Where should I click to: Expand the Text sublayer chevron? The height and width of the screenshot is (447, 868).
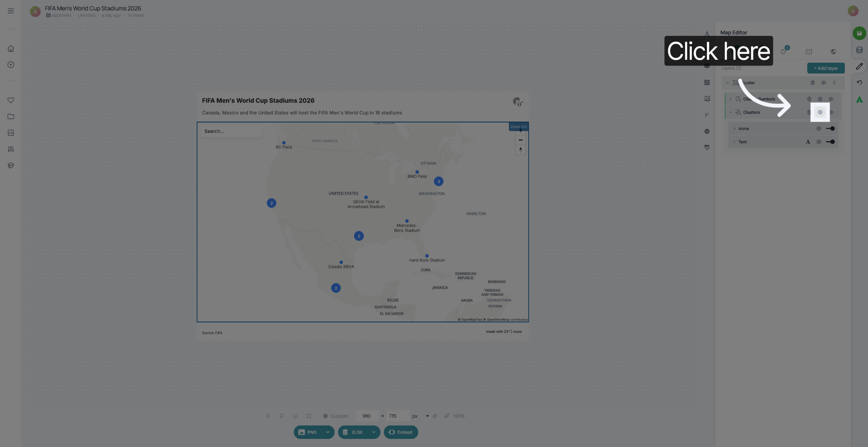[x=734, y=142]
